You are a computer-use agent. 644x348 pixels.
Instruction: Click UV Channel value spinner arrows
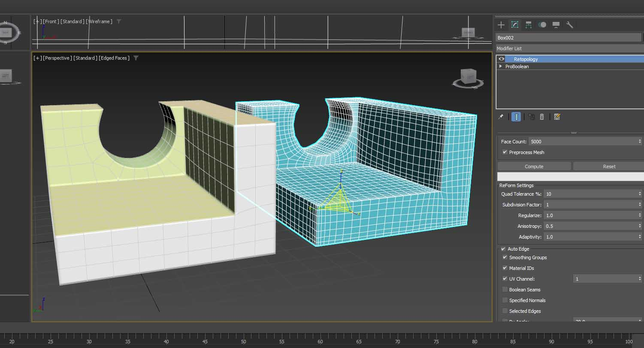click(640, 279)
